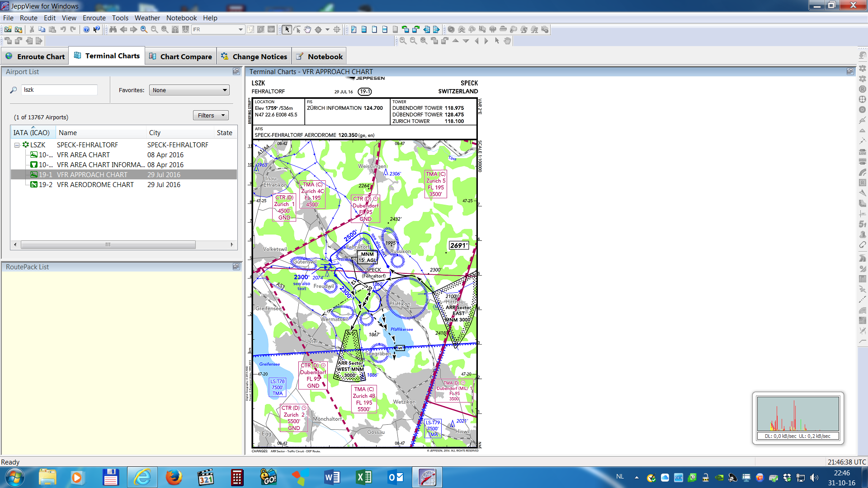This screenshot has width=868, height=488.
Task: Click the next chart blue arrow icon
Action: click(437, 29)
